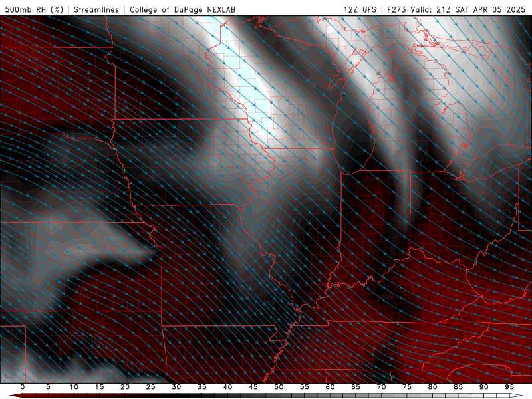Click the "90" value on the color scale
532x399 pixels.
click(483, 387)
